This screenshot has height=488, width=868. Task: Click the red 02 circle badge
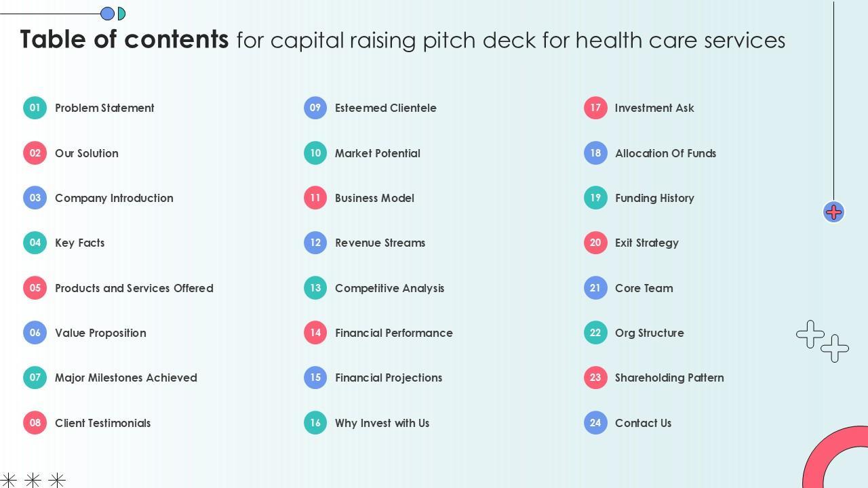point(35,153)
